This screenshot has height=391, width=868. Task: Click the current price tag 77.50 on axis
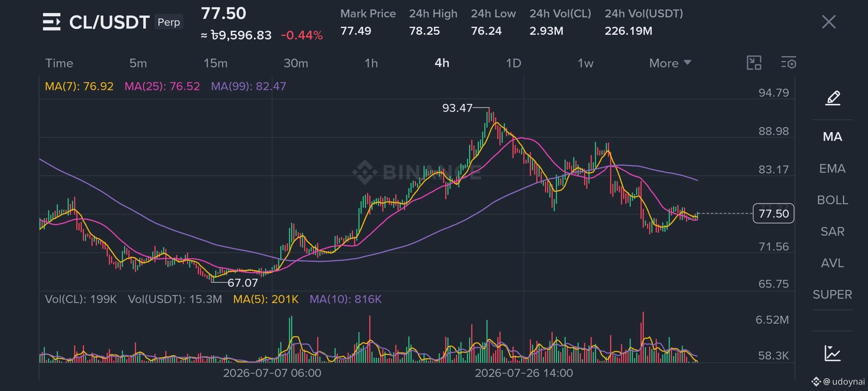coord(774,214)
